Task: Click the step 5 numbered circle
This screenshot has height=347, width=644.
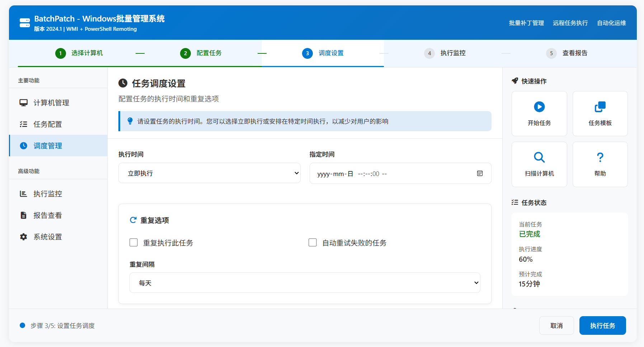Action: [551, 53]
